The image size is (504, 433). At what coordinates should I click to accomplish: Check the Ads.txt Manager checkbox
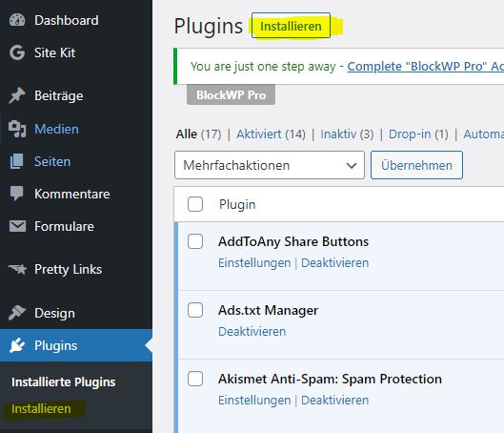click(x=195, y=310)
